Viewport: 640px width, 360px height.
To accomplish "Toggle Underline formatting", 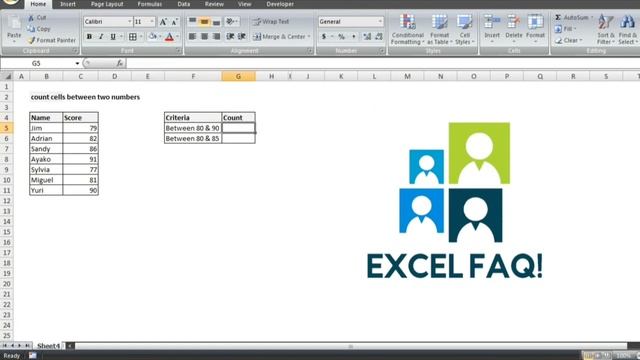I will (113, 37).
